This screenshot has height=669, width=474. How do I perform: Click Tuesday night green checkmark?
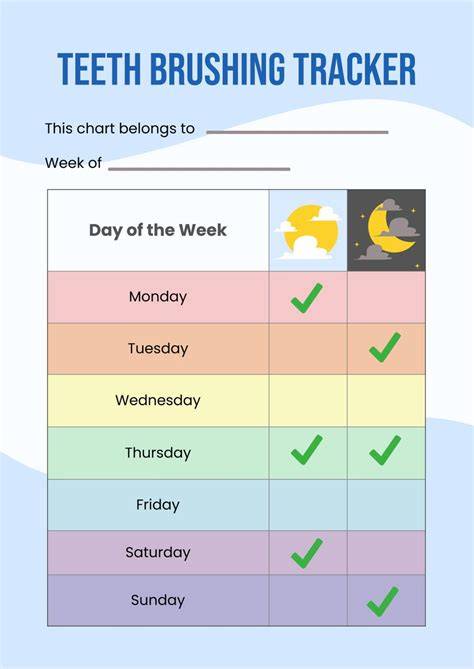tap(385, 347)
